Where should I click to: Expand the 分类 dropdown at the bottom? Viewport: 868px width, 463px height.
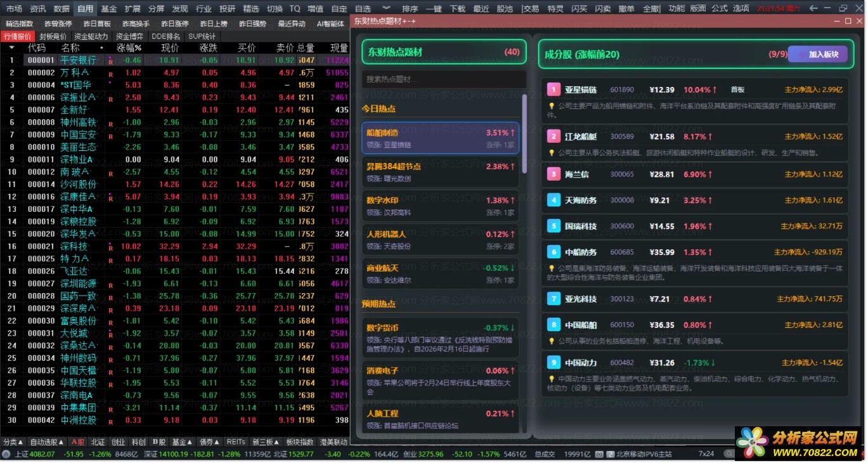13,442
